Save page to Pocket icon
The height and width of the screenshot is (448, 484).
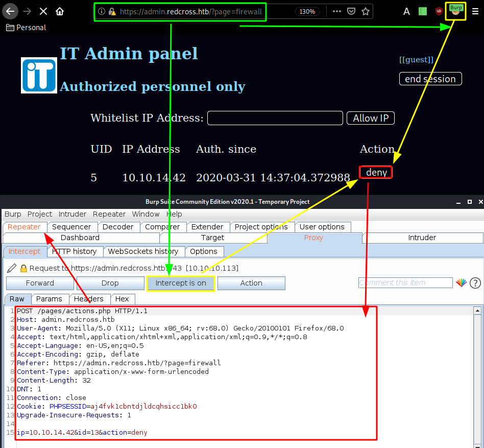351,11
